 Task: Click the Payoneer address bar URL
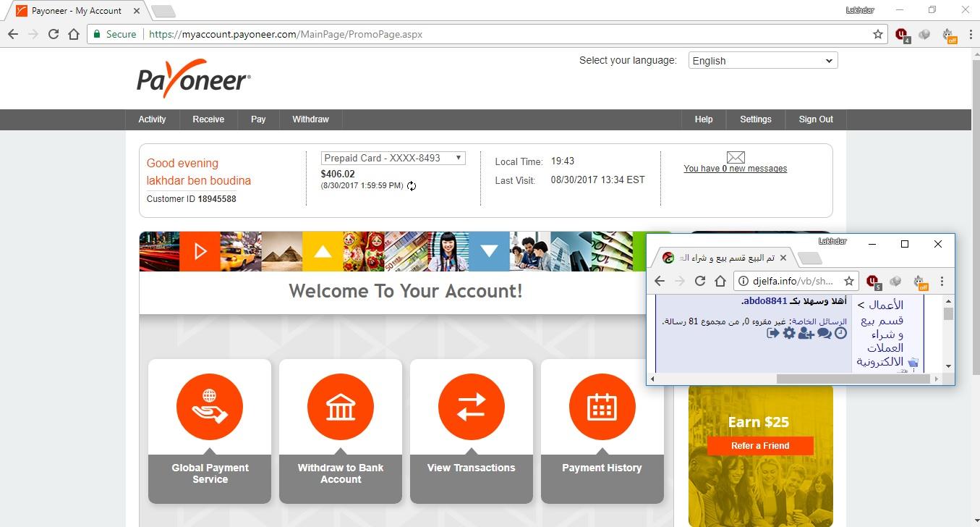tap(286, 34)
